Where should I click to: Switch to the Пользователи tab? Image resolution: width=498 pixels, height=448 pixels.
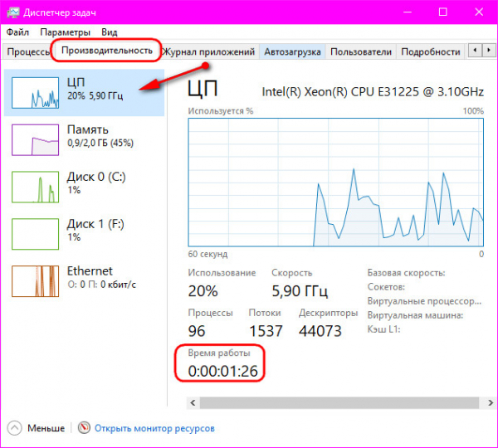361,51
